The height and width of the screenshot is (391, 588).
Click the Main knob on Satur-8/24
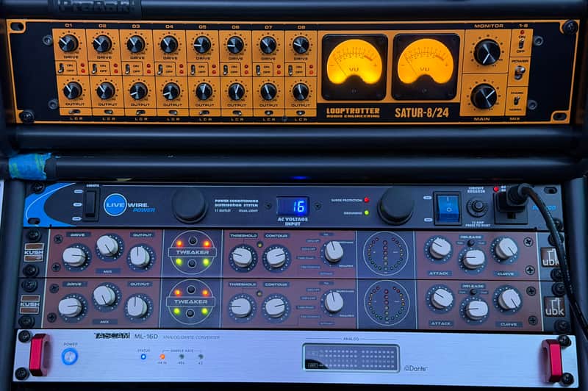click(x=484, y=96)
